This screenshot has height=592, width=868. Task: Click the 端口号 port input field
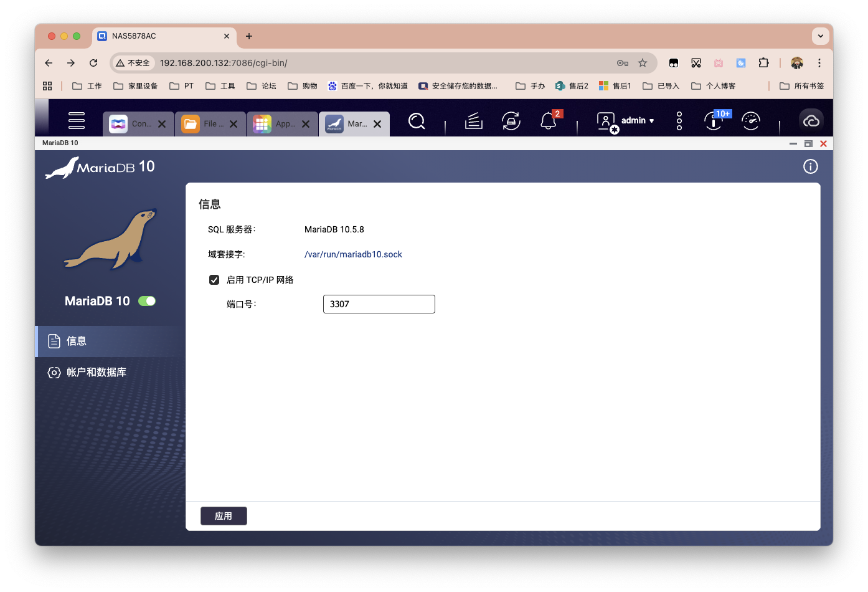[379, 304]
